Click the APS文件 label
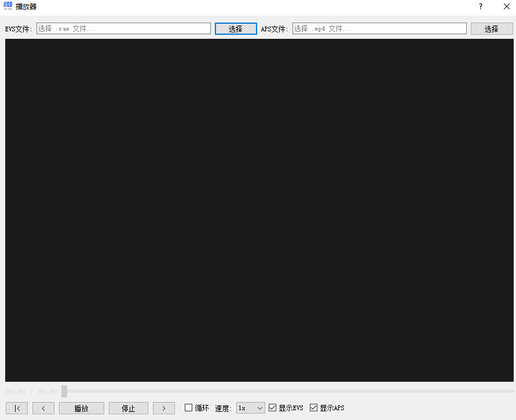The image size is (516, 420). coord(275,29)
